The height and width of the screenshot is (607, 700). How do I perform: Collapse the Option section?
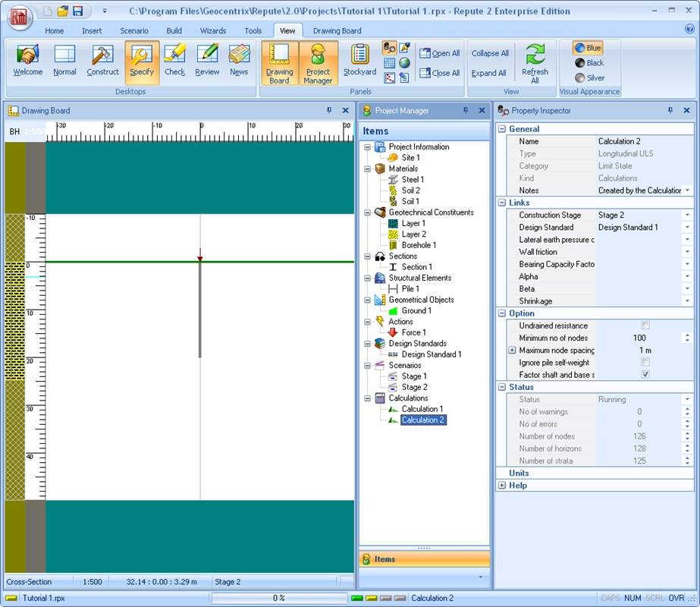502,313
